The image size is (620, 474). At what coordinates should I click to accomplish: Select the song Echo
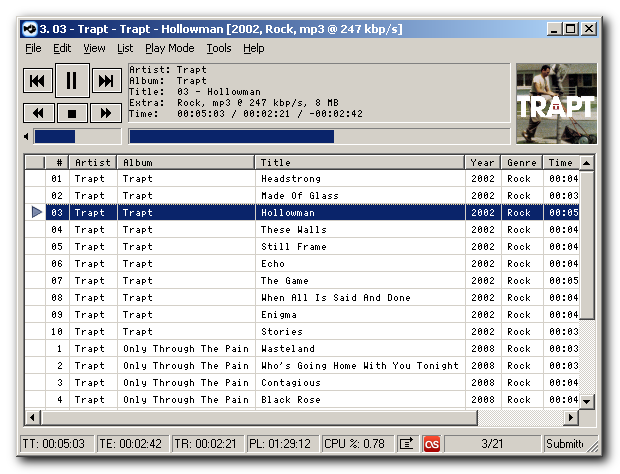tap(302, 264)
